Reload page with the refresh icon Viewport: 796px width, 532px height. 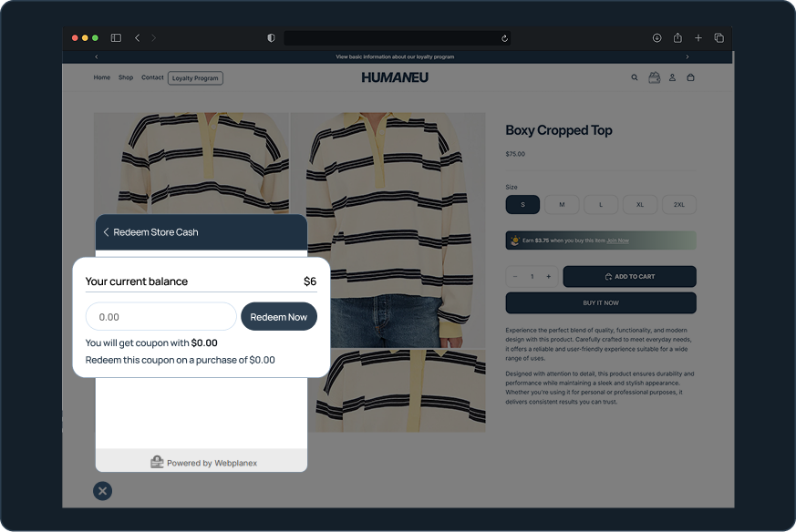click(x=504, y=38)
